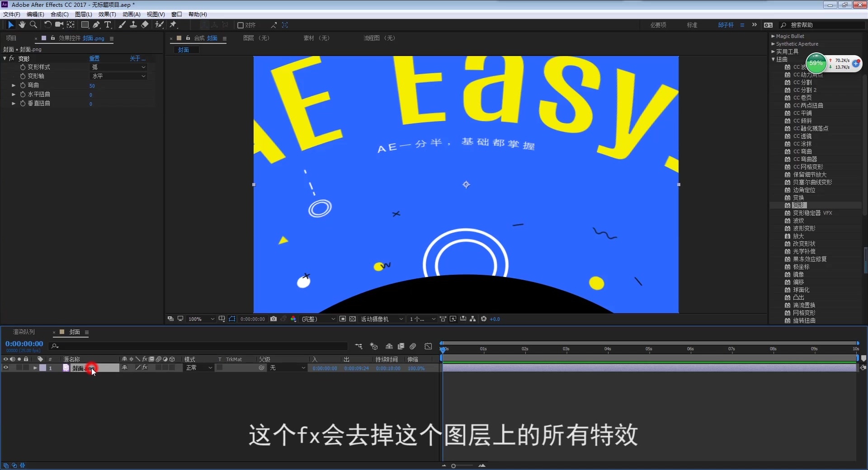Click the Draft 3D icon in the timeline

(374, 346)
